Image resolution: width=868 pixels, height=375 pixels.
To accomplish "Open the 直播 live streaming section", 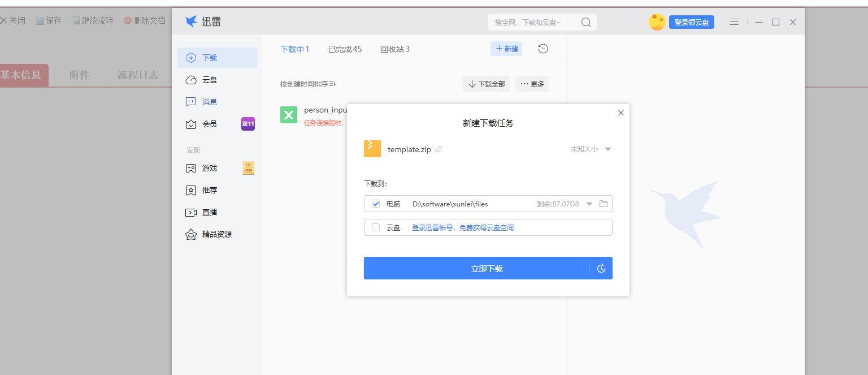I will point(209,212).
